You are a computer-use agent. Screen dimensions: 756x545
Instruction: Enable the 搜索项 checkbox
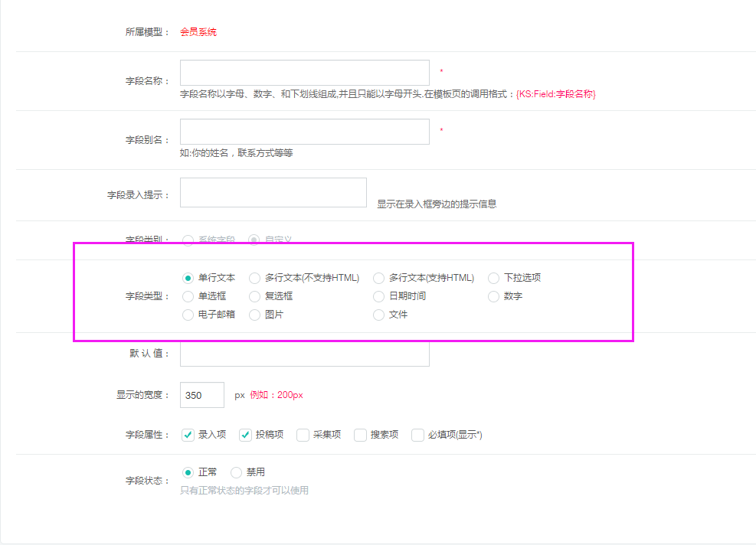360,435
